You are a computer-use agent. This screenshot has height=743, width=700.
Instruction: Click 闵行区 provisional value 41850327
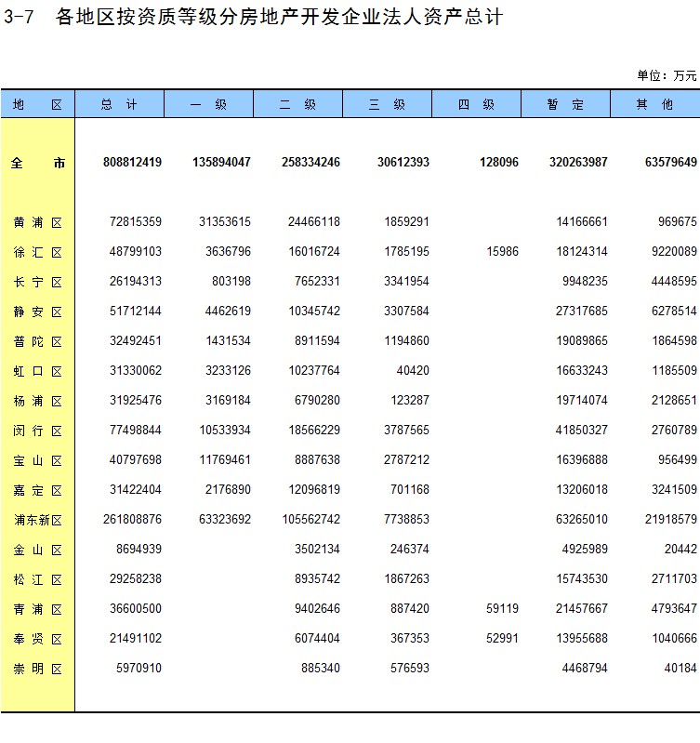581,431
